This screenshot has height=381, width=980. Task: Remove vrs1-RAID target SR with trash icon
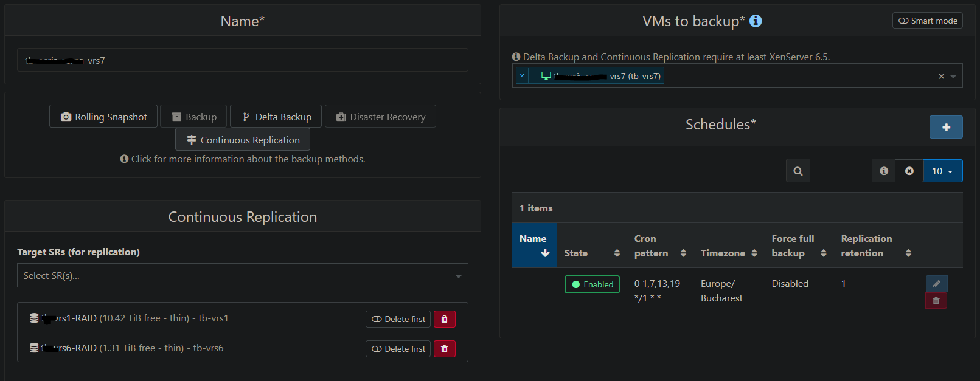(445, 319)
